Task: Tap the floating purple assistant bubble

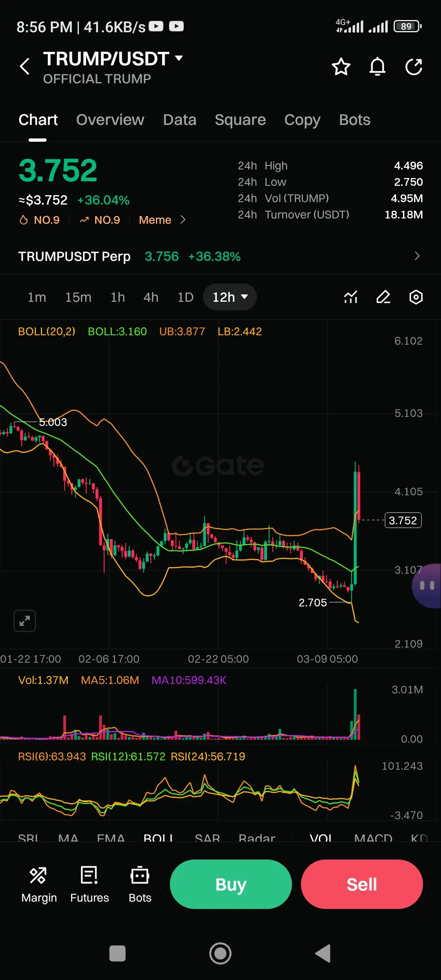Action: [426, 586]
